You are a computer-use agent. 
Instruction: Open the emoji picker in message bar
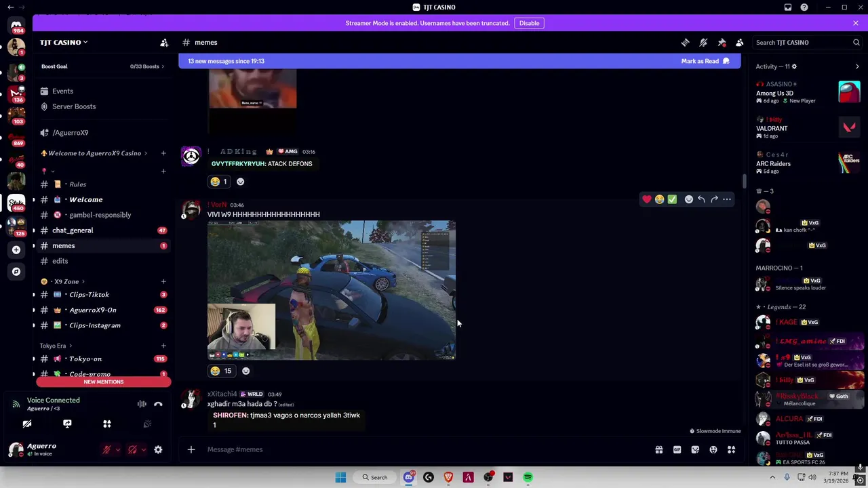point(713,449)
